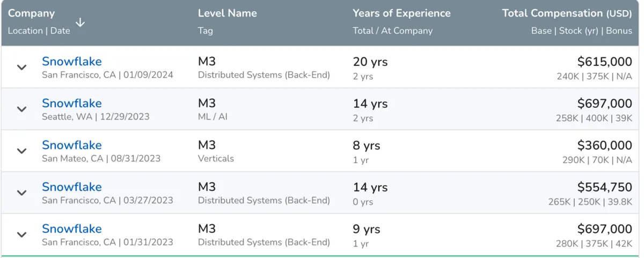Click the Verticals tag text
This screenshot has height=258, width=644.
[216, 158]
